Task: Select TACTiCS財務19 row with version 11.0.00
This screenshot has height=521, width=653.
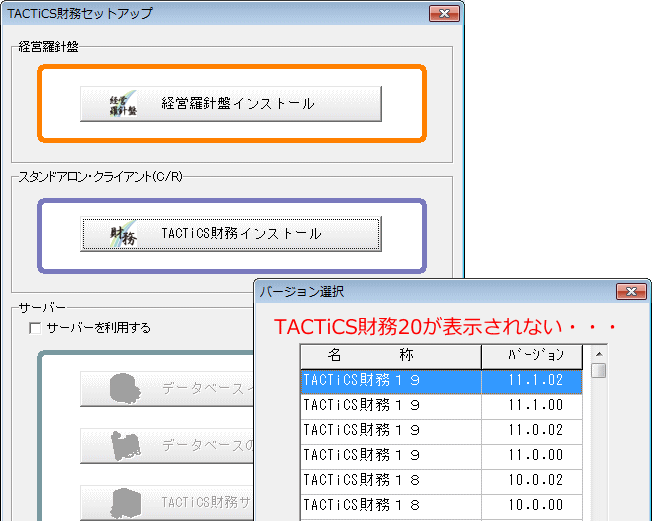Action: (x=441, y=456)
